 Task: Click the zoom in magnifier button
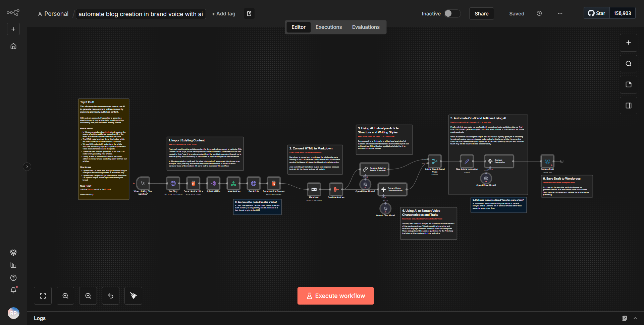point(65,296)
